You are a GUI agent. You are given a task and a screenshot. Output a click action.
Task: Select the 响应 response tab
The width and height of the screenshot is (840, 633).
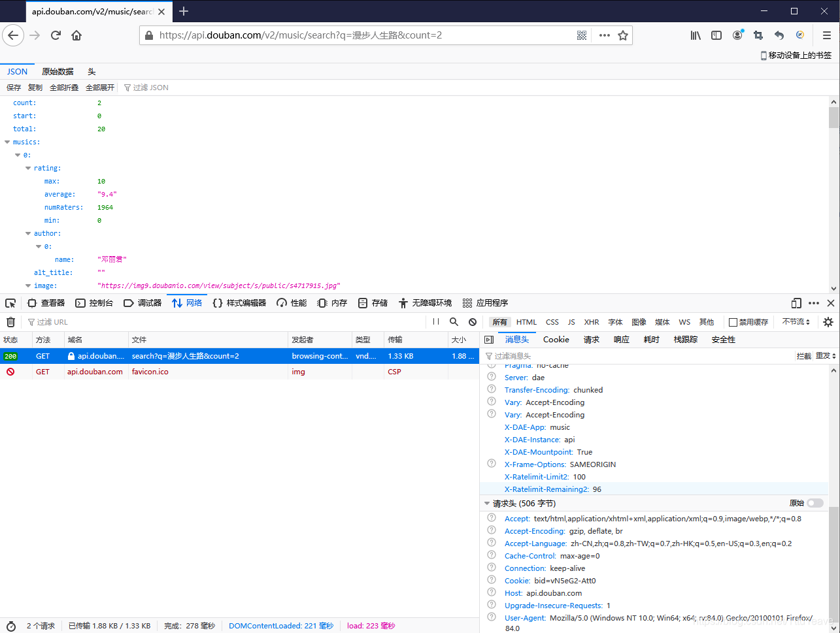(x=621, y=340)
